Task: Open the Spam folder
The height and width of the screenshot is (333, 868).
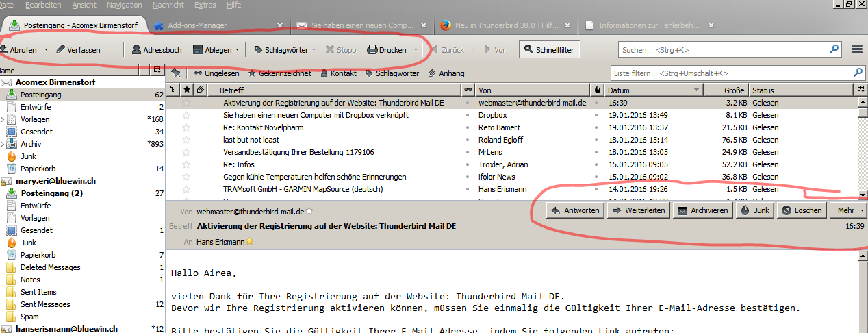Action: [x=82, y=317]
